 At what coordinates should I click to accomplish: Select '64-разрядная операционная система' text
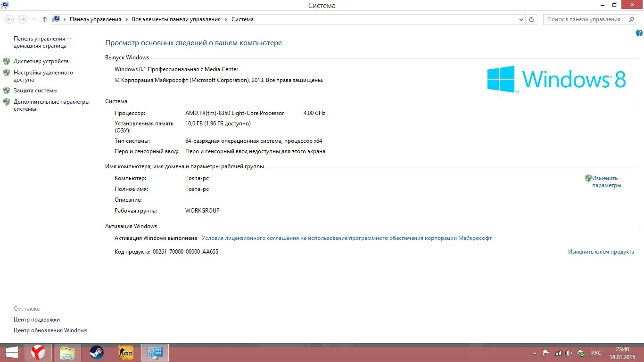234,141
